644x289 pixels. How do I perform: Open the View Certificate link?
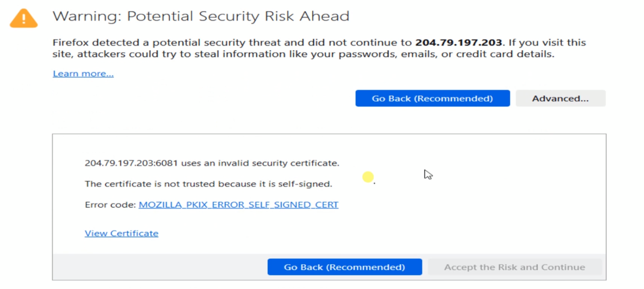(x=121, y=233)
